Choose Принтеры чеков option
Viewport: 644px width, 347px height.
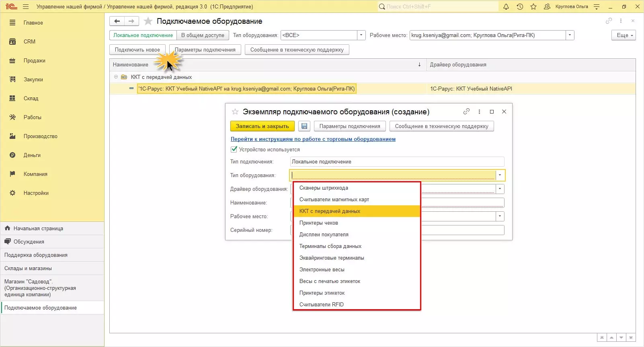pyautogui.click(x=357, y=223)
